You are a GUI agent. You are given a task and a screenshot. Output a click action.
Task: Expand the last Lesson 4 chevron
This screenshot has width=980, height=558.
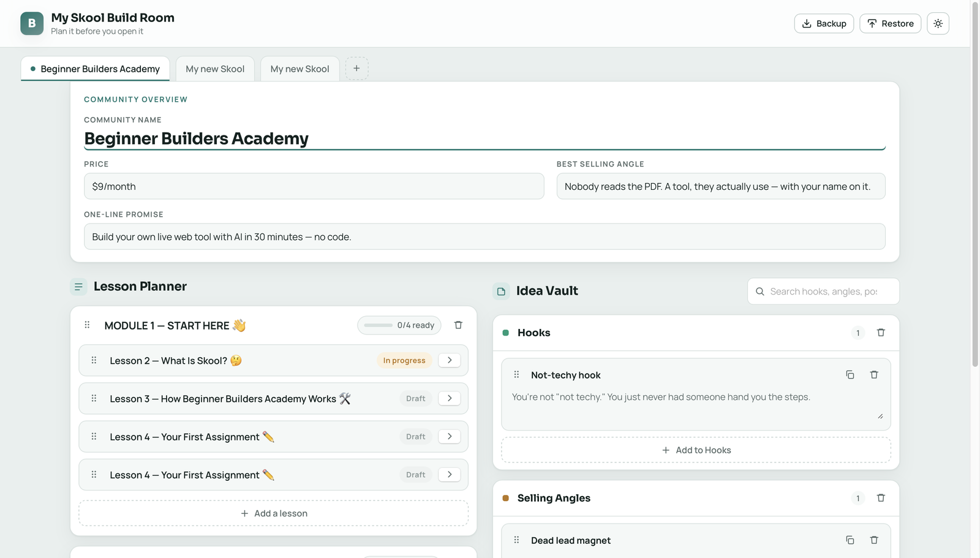450,474
